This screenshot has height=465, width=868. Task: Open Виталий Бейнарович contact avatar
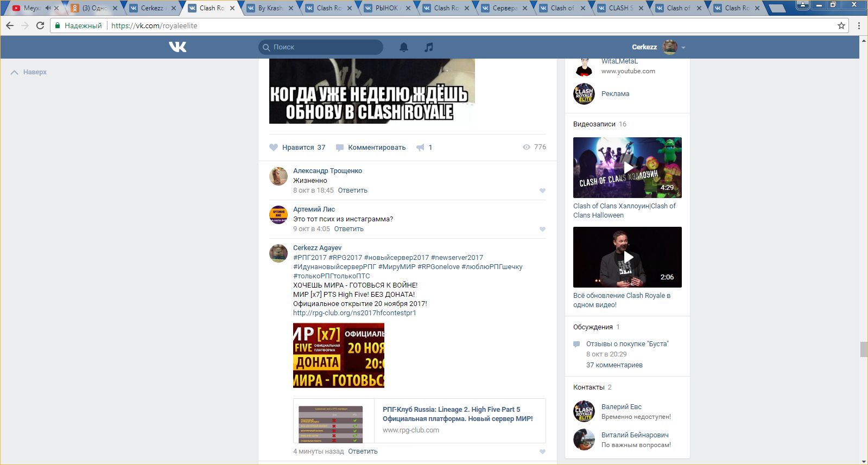(584, 440)
